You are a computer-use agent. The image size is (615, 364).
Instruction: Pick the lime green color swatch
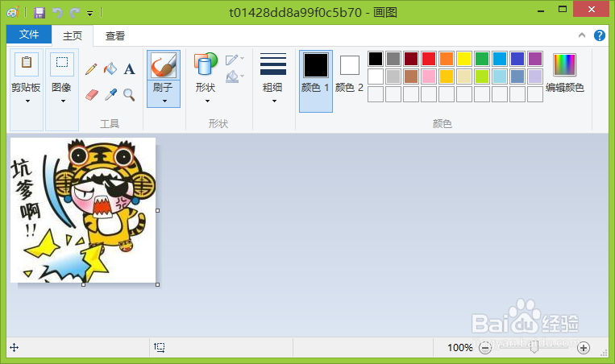tap(482, 77)
